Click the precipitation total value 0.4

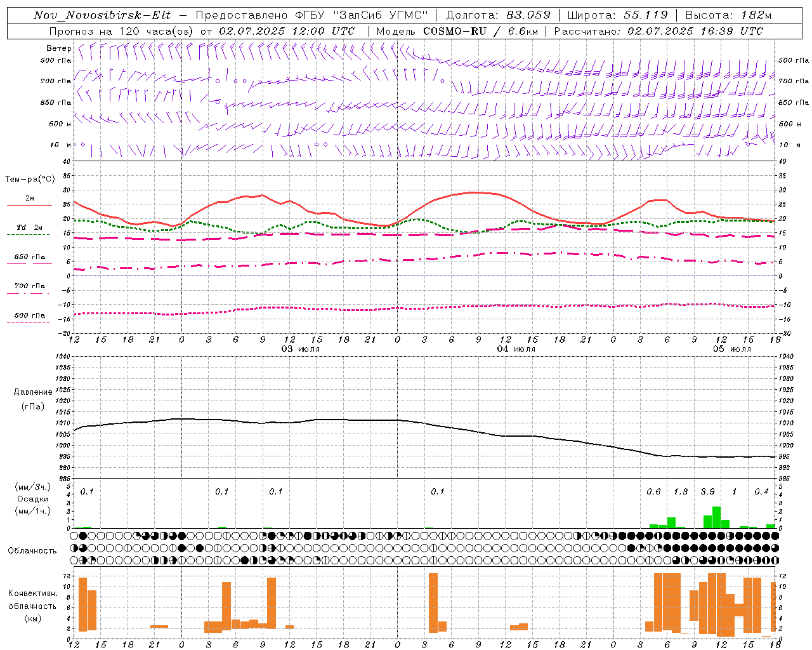761,492
